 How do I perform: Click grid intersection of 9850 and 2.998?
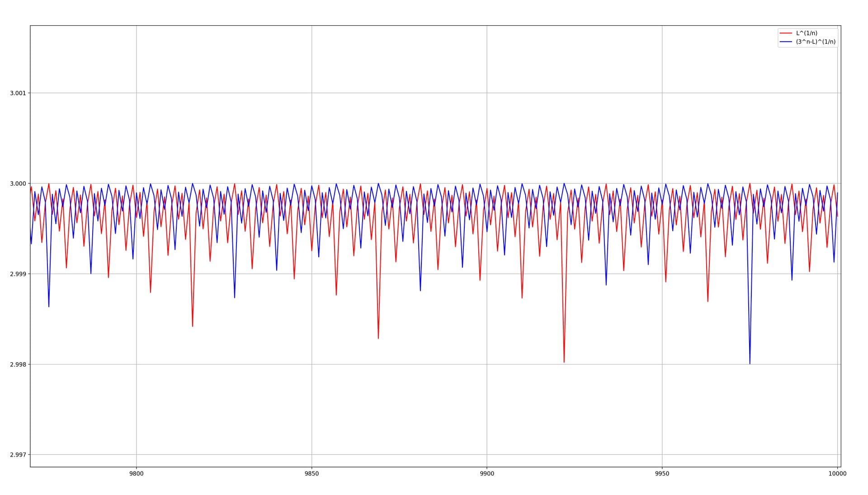(311, 364)
